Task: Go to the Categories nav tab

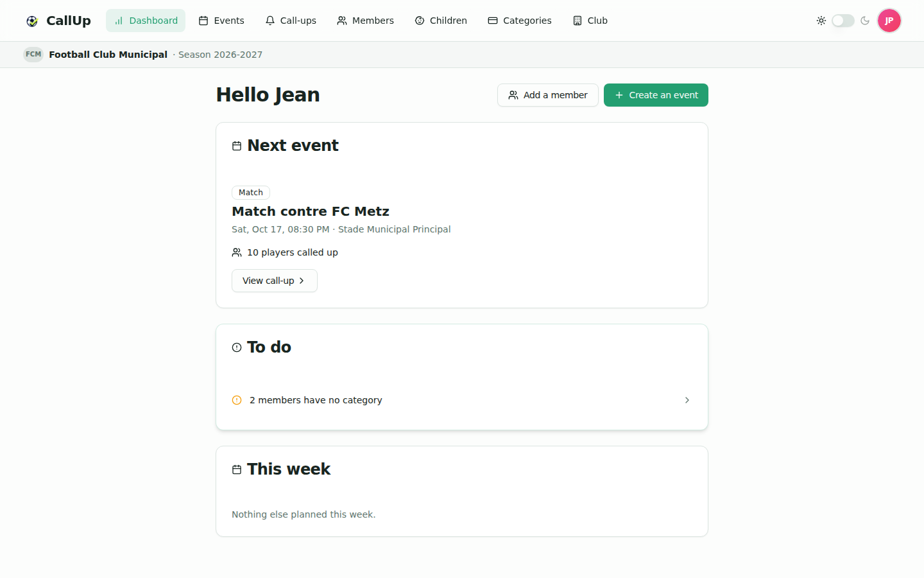Action: [520, 21]
